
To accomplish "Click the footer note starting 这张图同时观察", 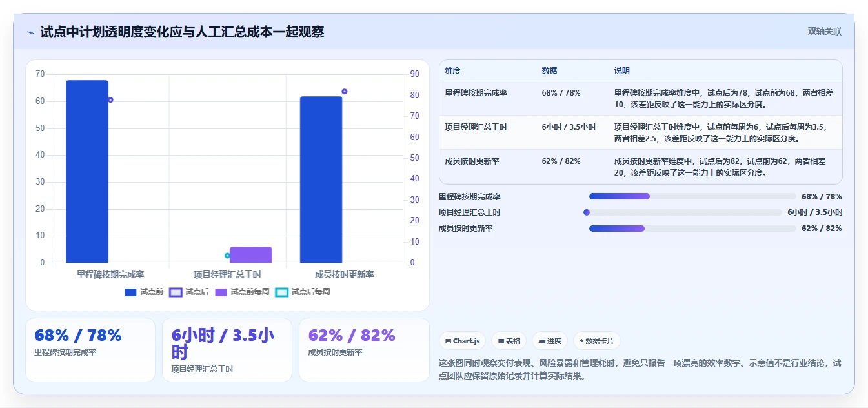I will point(640,369).
